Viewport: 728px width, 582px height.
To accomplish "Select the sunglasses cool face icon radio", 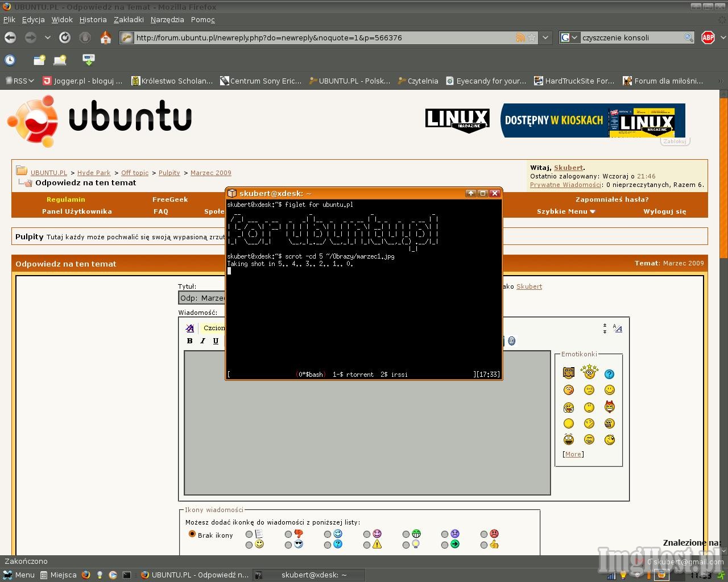I will [288, 544].
